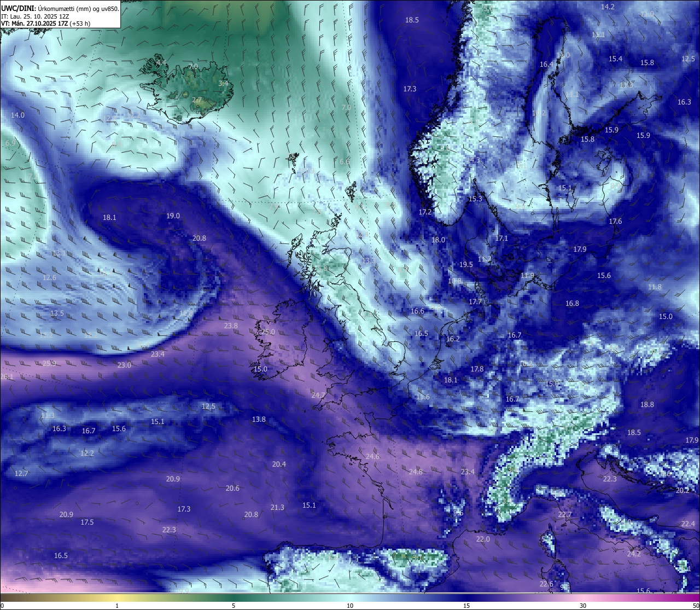The width and height of the screenshot is (700, 610).
Task: Click the map value 2.7 over Iceland
Action: tap(197, 100)
